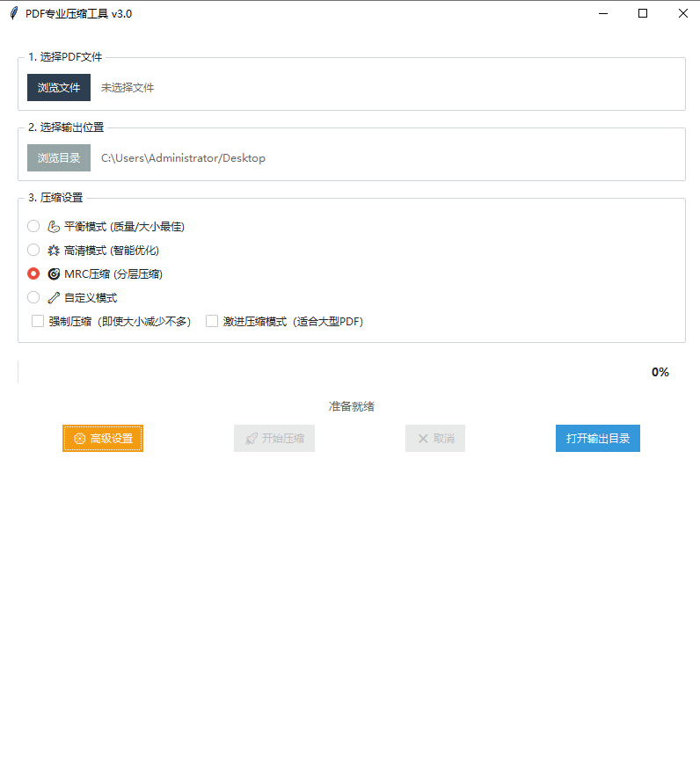Open the output folder via 打开输出目录
This screenshot has width=700, height=772.
597,439
